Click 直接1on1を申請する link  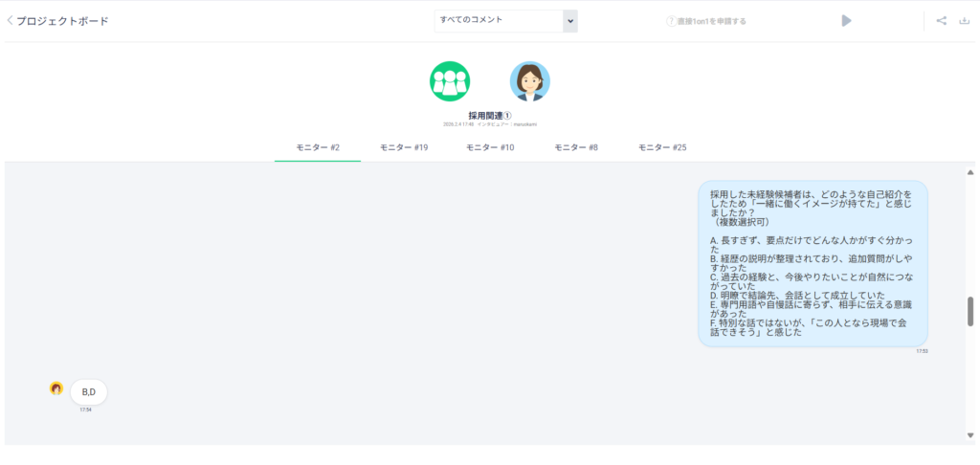click(x=712, y=21)
